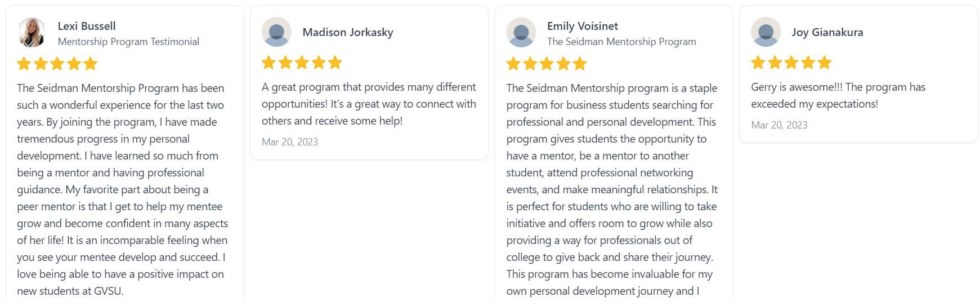Click Joy Gianakura's default avatar icon

click(766, 32)
